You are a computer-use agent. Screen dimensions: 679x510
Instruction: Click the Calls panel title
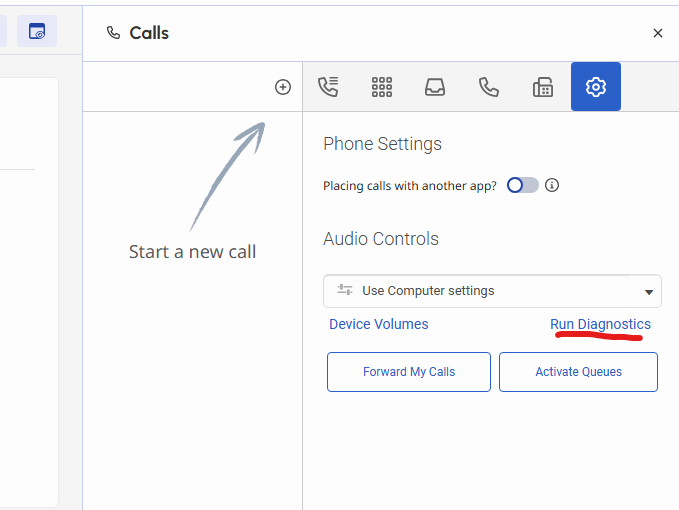click(x=149, y=33)
